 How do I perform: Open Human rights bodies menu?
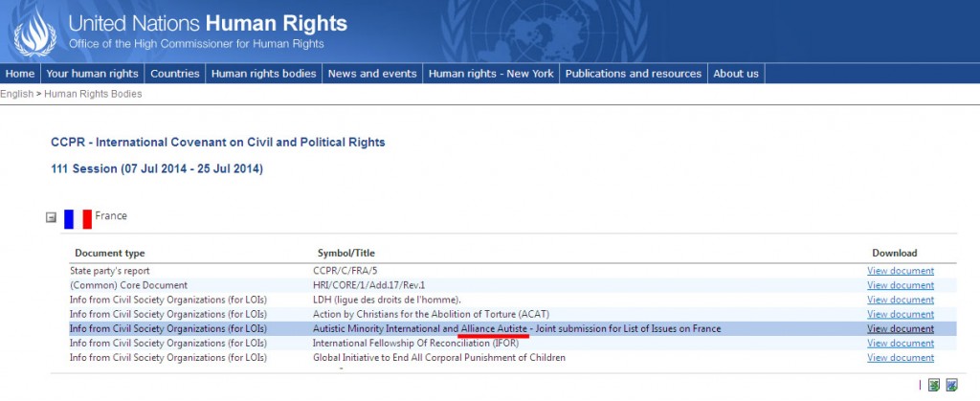coord(263,74)
